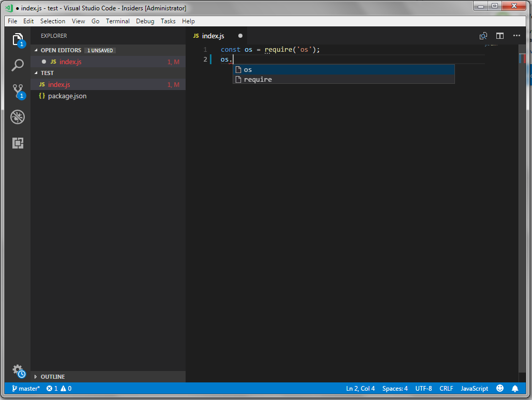Select index.js in Open Editors list
Image resolution: width=532 pixels, height=400 pixels.
[x=108, y=62]
